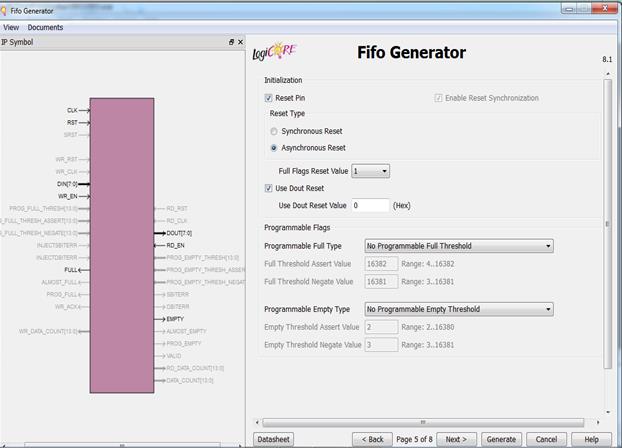Go back with the Back button

(x=372, y=439)
